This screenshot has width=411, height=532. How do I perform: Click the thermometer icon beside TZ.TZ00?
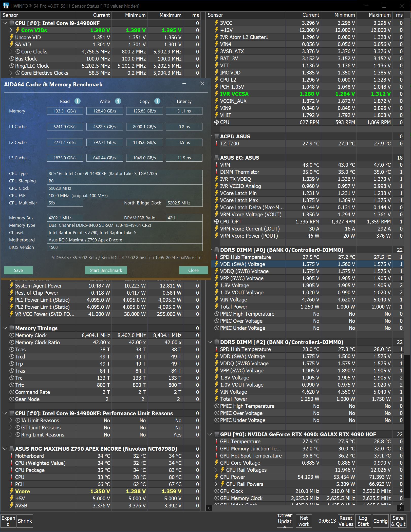pos(217,143)
